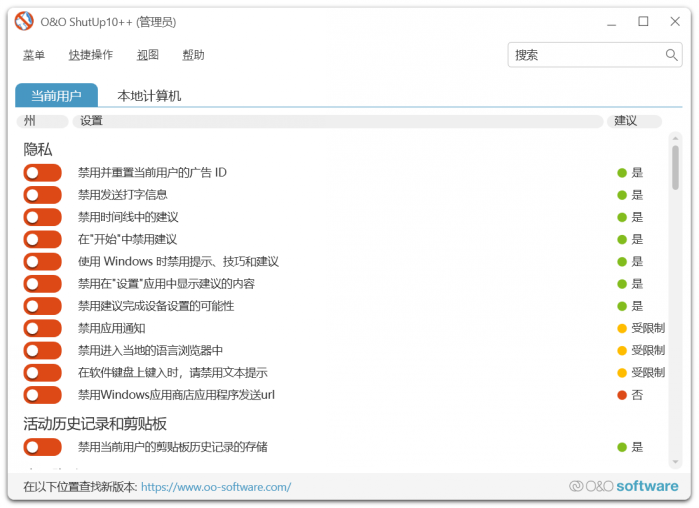Click the 禁用时间线中的建议 label
This screenshot has width=699, height=508.
128,217
